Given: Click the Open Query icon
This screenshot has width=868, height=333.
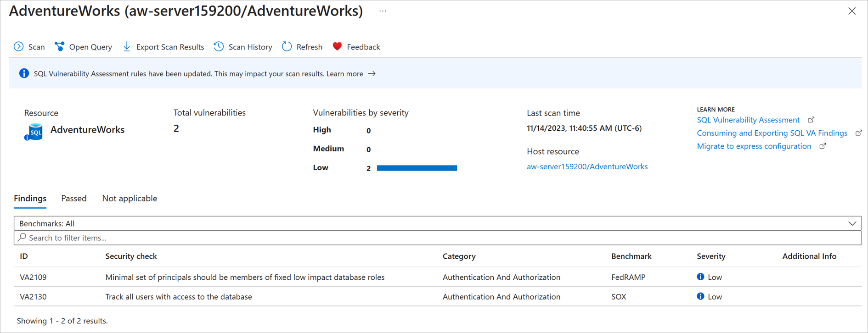Looking at the screenshot, I should point(60,46).
